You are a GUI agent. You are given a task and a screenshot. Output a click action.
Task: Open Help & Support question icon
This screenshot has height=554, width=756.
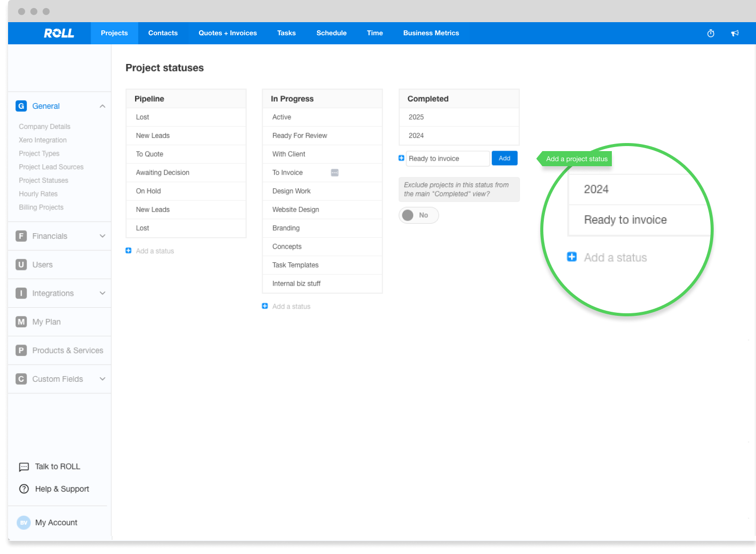[24, 489]
